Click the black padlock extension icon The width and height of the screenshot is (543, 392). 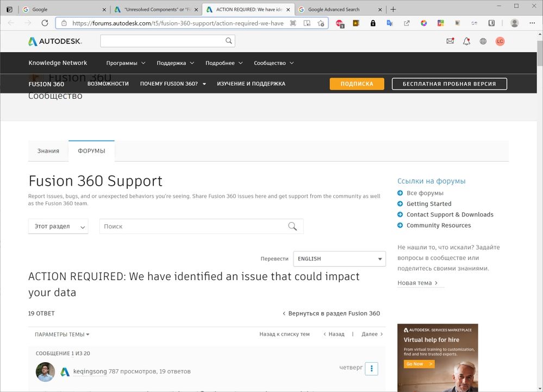click(373, 23)
